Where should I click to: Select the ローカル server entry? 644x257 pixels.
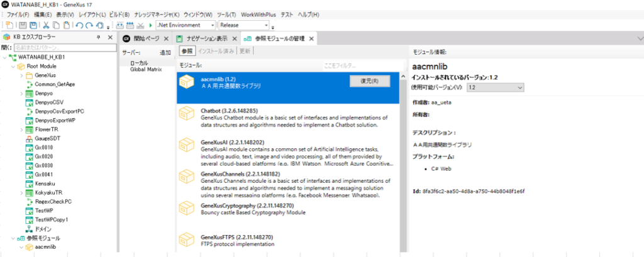(x=139, y=63)
